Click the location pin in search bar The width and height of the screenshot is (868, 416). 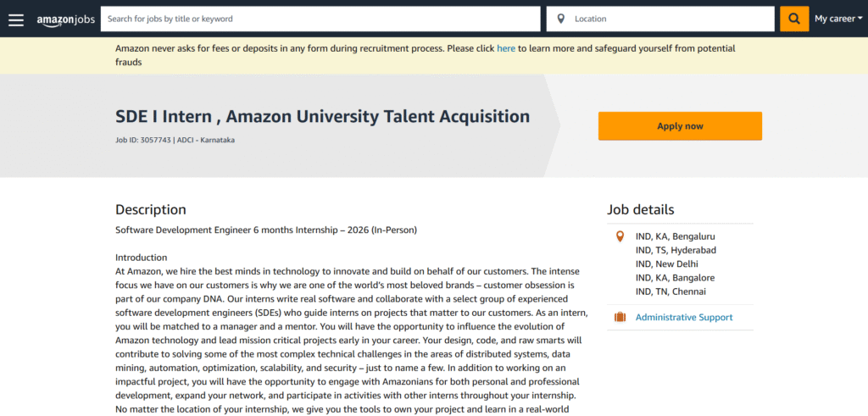[561, 19]
